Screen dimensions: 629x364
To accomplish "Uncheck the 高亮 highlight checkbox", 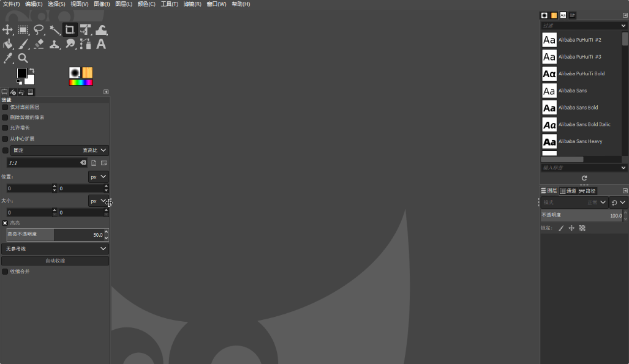I will click(x=5, y=223).
